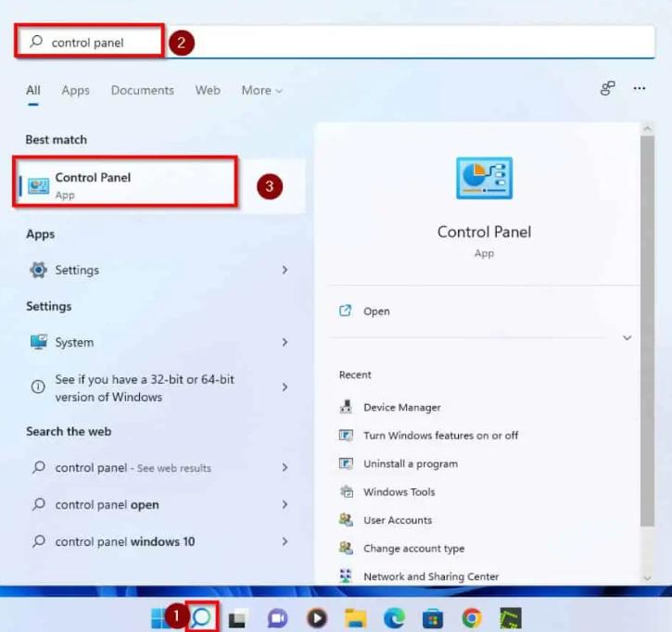Click the scrollbar down arrow in preview pane

647,578
